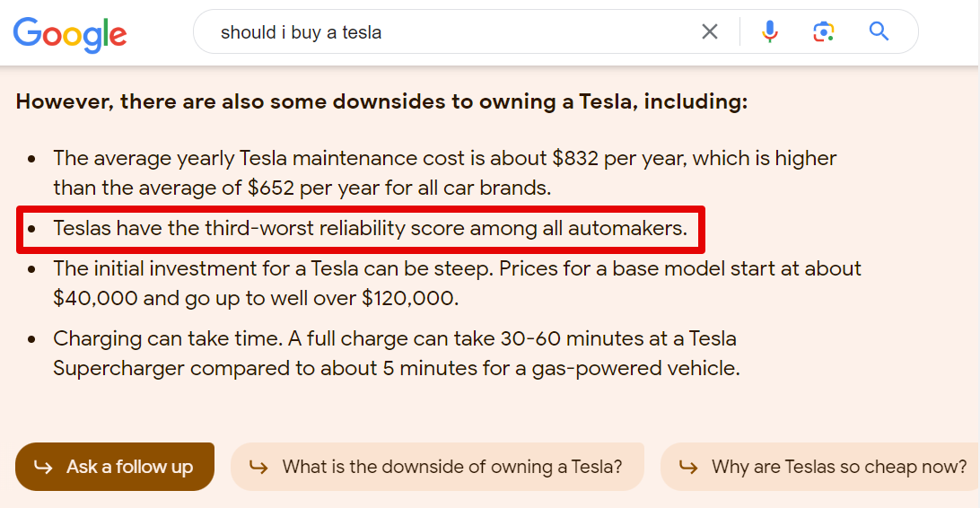Submit the search with the magnifying glass icon
Screen dimensions: 980x508
pyautogui.click(x=879, y=31)
